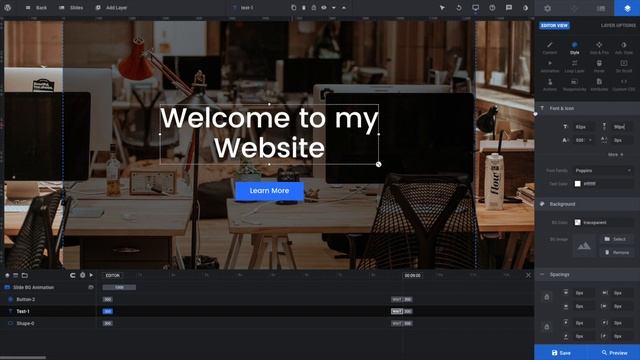Screen dimensions: 640x360
Task: Click the quick tips comment icon
Action: 509,8
